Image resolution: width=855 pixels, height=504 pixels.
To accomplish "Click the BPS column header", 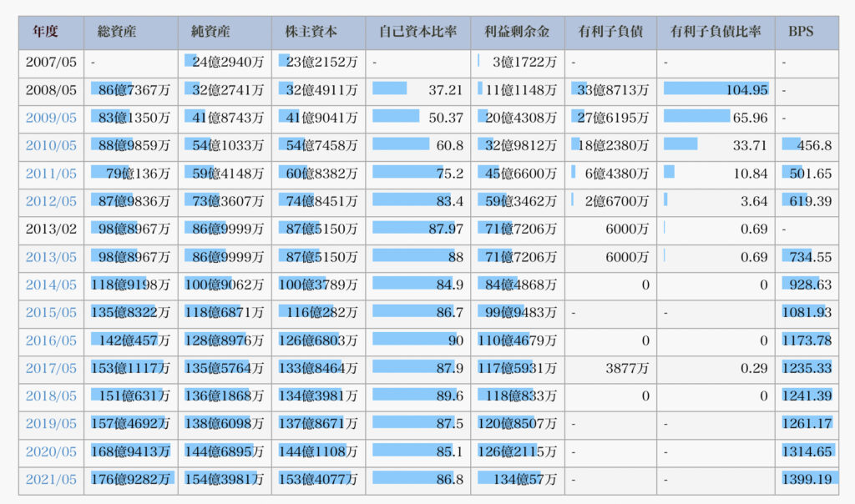I will pos(807,33).
